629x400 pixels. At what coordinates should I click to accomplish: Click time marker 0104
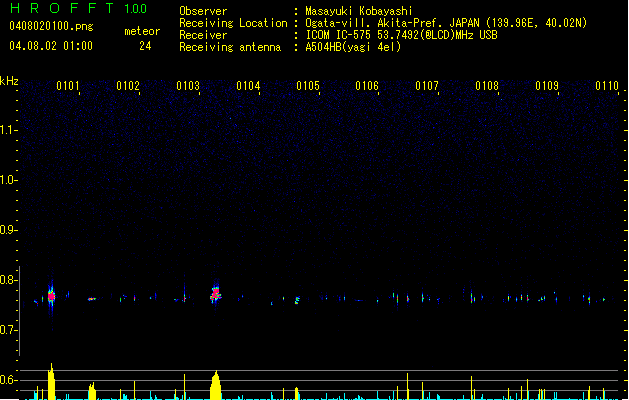click(248, 86)
